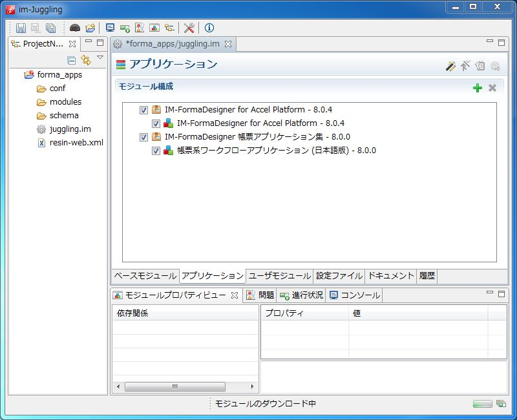Select juggling.im file
The image size is (517, 420).
[70, 129]
